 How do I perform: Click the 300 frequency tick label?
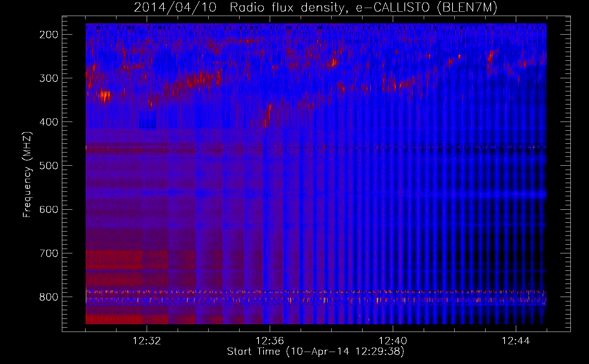[49, 79]
